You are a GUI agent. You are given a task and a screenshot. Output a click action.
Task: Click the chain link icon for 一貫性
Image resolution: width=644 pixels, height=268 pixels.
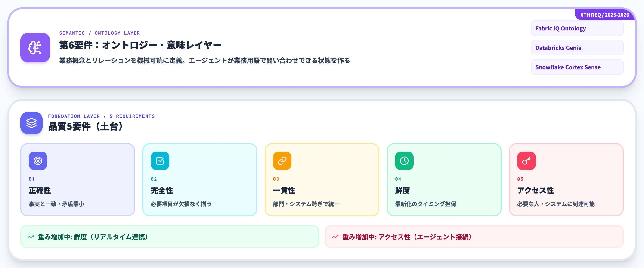point(282,161)
